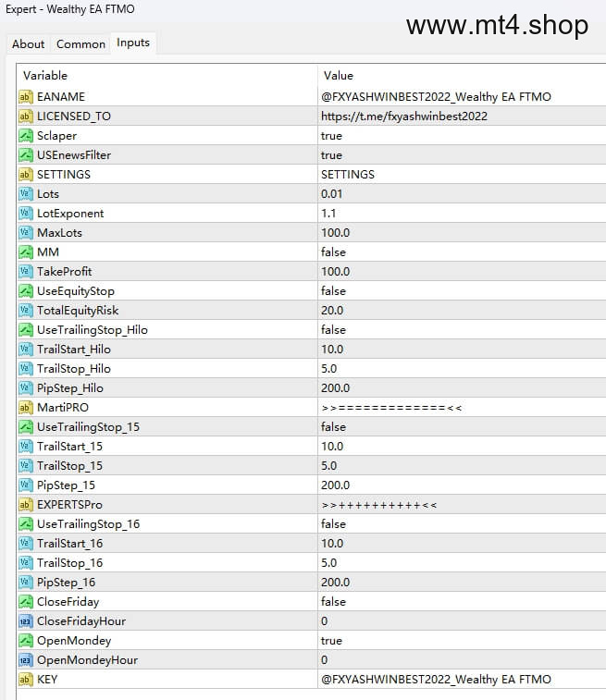The width and height of the screenshot is (606, 700).
Task: Select the MM false value
Action: click(333, 252)
